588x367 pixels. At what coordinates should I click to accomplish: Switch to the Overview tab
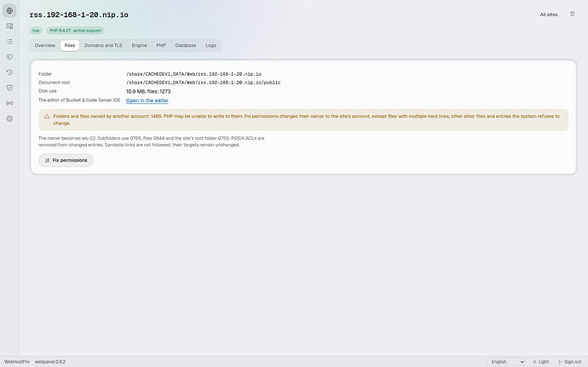45,45
